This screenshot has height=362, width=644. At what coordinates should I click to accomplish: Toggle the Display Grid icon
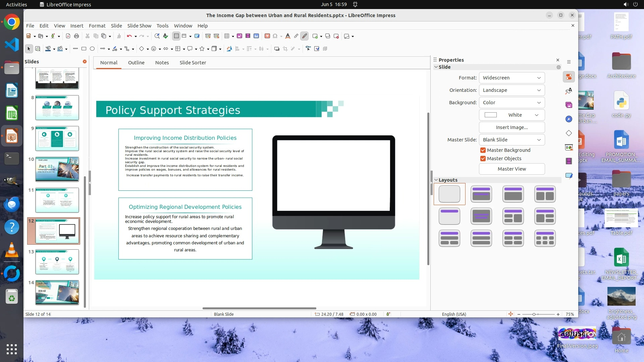pyautogui.click(x=176, y=36)
